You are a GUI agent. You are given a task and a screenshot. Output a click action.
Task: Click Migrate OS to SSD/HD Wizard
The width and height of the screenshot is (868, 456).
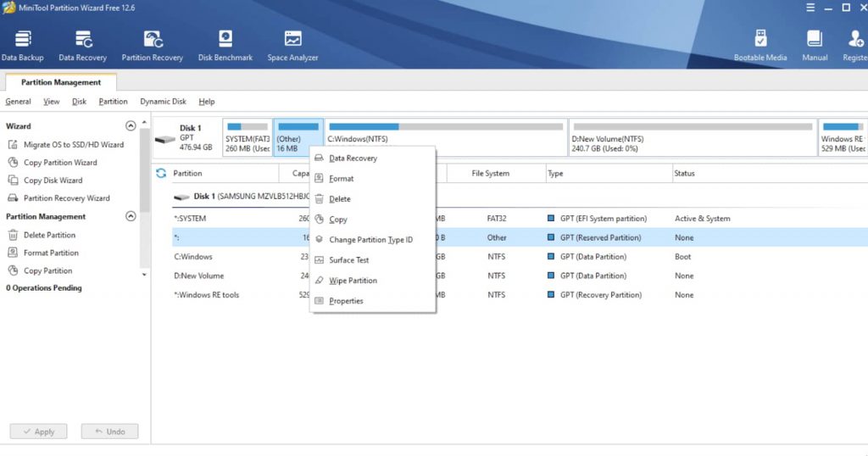pyautogui.click(x=66, y=144)
